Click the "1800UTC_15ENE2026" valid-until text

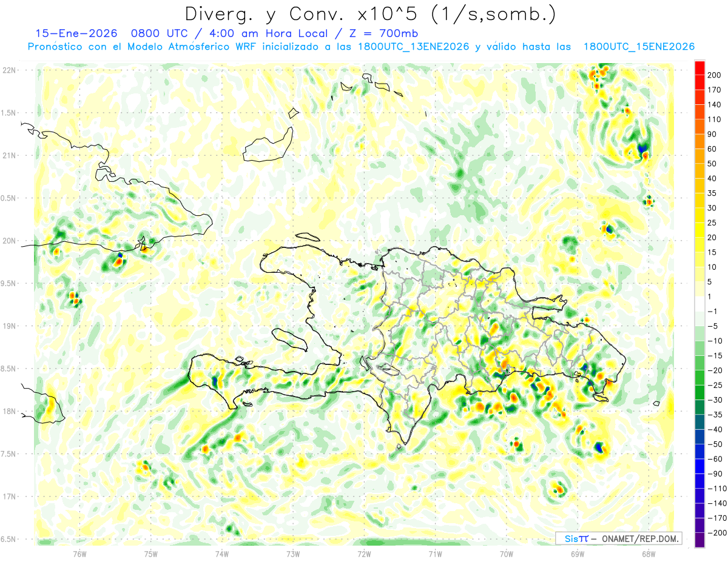pos(639,47)
